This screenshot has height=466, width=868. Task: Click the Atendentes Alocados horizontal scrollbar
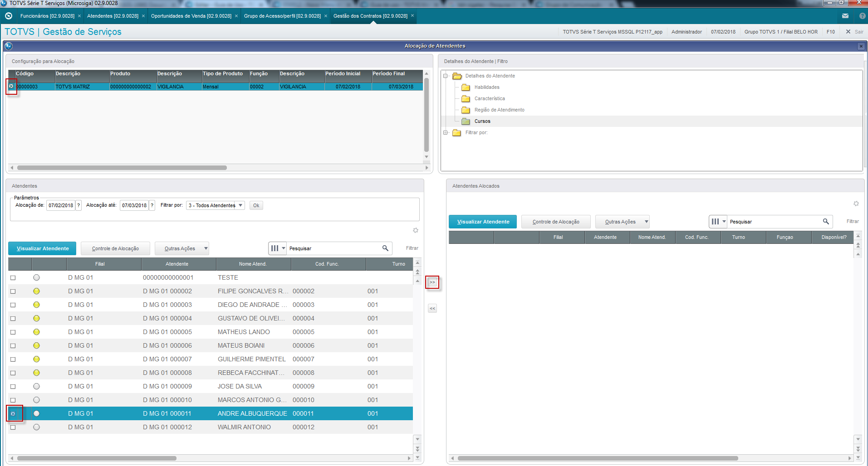pos(598,458)
